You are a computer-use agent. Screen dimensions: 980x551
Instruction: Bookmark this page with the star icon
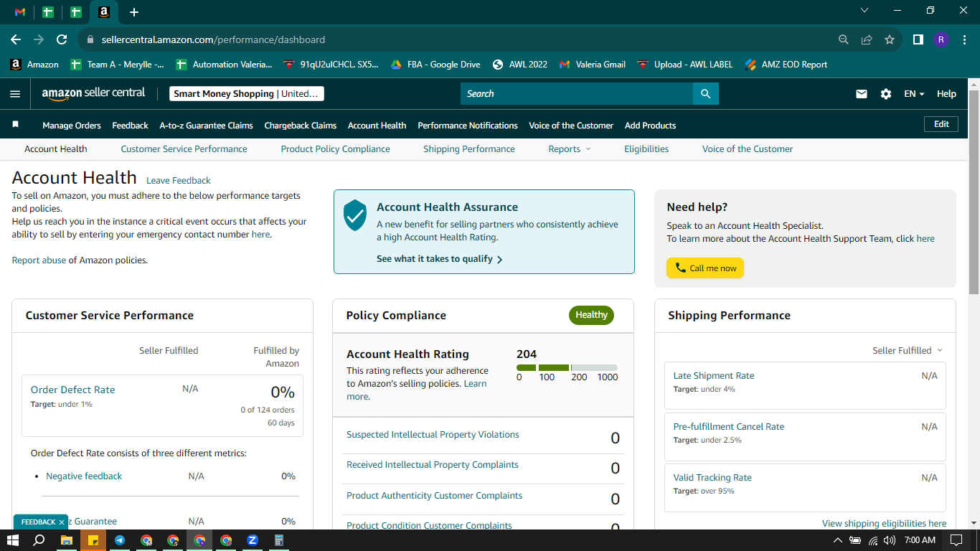(x=890, y=39)
